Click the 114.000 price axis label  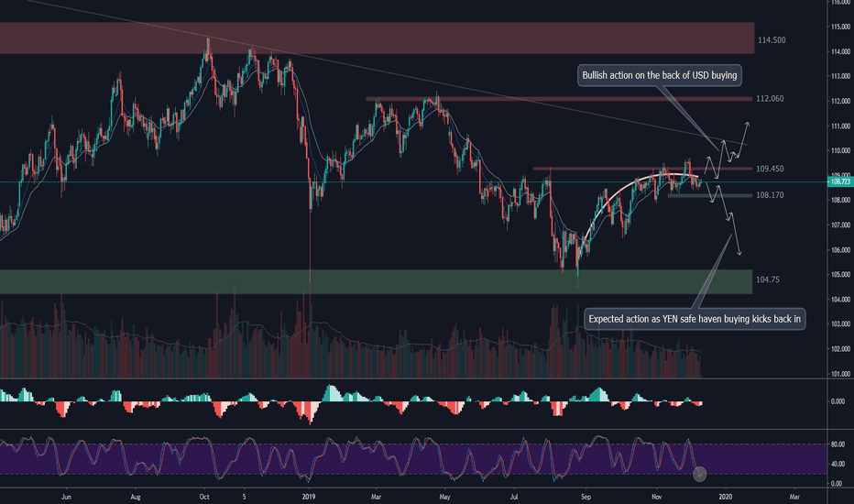point(840,51)
